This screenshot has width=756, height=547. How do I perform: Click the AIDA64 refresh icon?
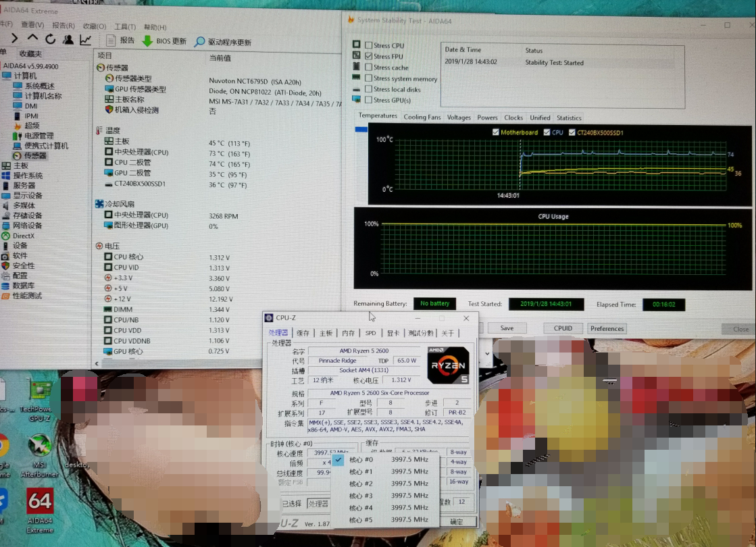coord(50,40)
